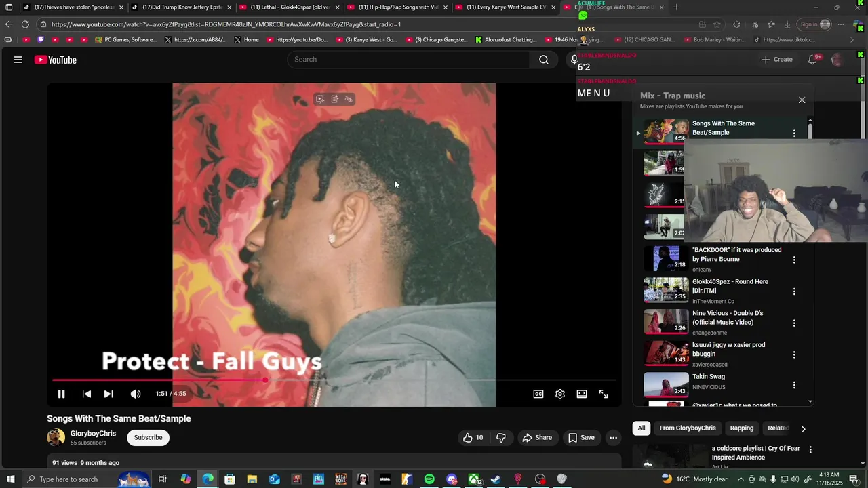868x488 pixels.
Task: Switch to the Every Kanye West Sample tab
Action: tap(506, 7)
